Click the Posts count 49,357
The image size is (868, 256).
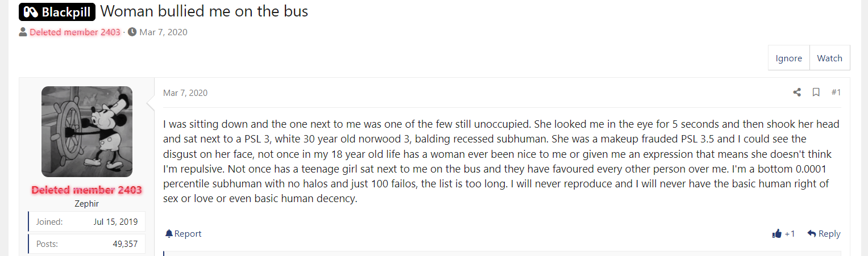pyautogui.click(x=125, y=244)
